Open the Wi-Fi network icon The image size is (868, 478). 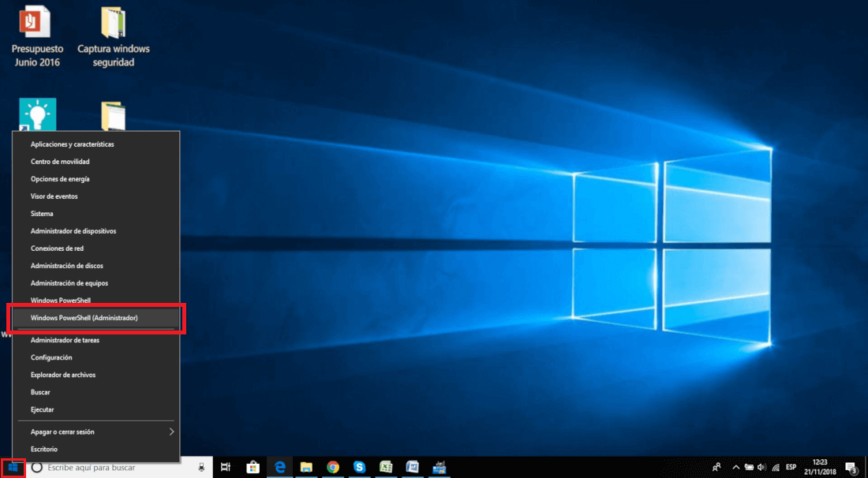(x=776, y=468)
